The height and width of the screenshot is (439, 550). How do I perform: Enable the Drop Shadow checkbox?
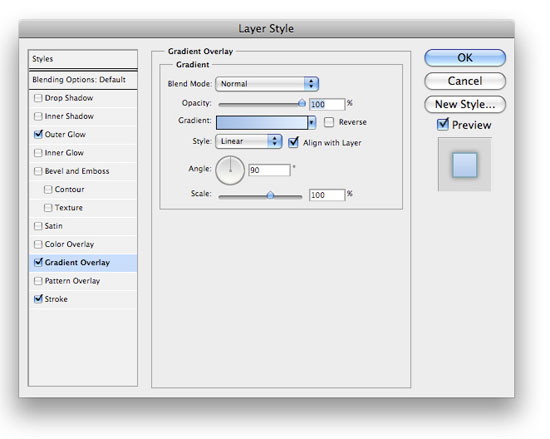(x=38, y=98)
